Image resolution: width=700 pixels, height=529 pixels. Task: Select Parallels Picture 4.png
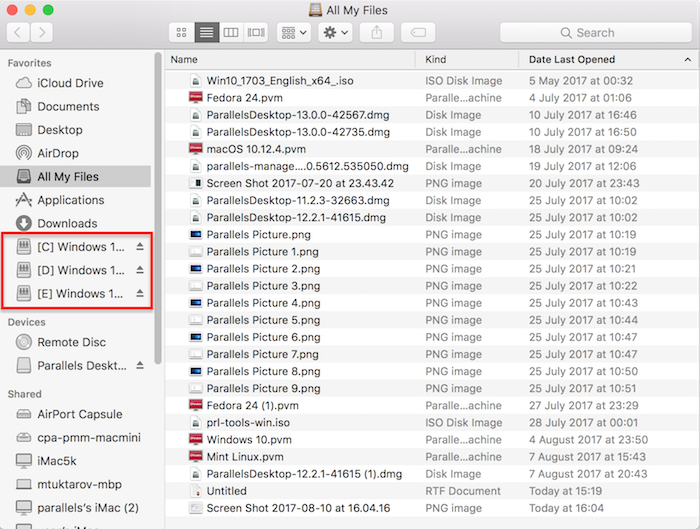click(x=432, y=303)
